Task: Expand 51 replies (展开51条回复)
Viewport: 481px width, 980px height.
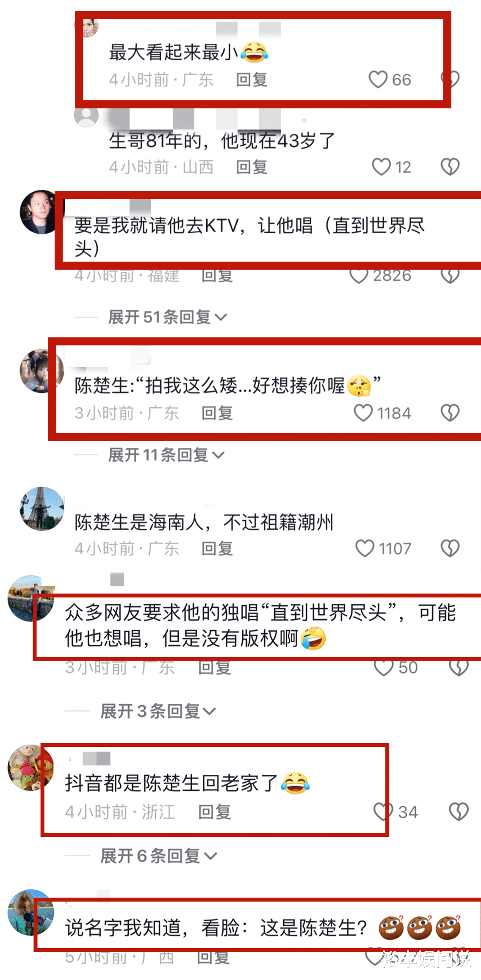Action: 168,317
